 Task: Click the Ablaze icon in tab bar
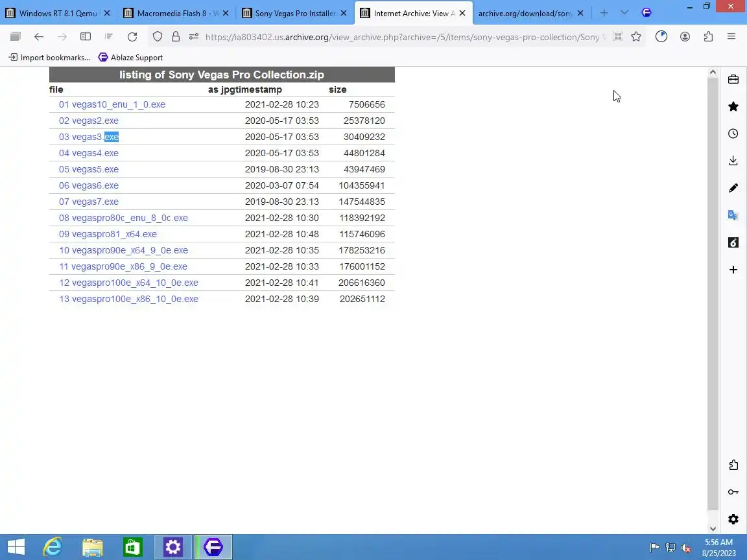coord(646,13)
